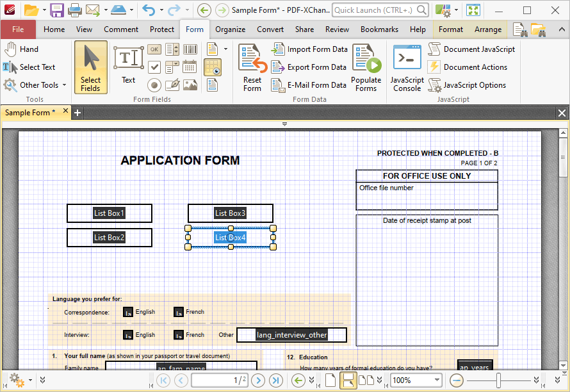Click the yellow form document icon
Image resolution: width=570 pixels, height=392 pixels.
tap(212, 49)
